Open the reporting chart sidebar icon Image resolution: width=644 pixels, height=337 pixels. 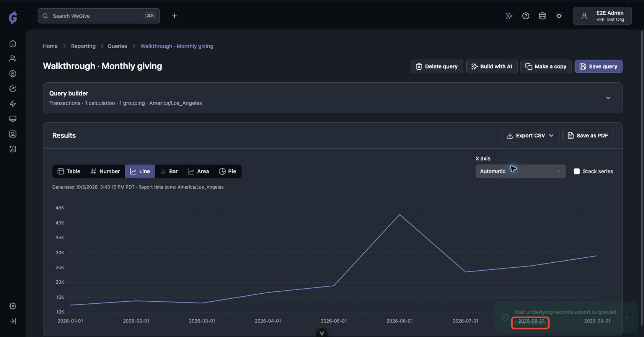tap(13, 149)
